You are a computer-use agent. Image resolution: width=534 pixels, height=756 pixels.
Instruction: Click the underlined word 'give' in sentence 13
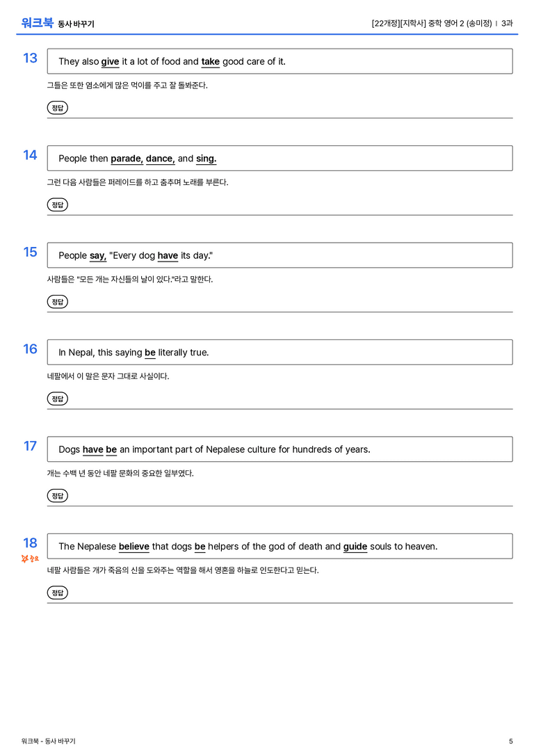110,62
